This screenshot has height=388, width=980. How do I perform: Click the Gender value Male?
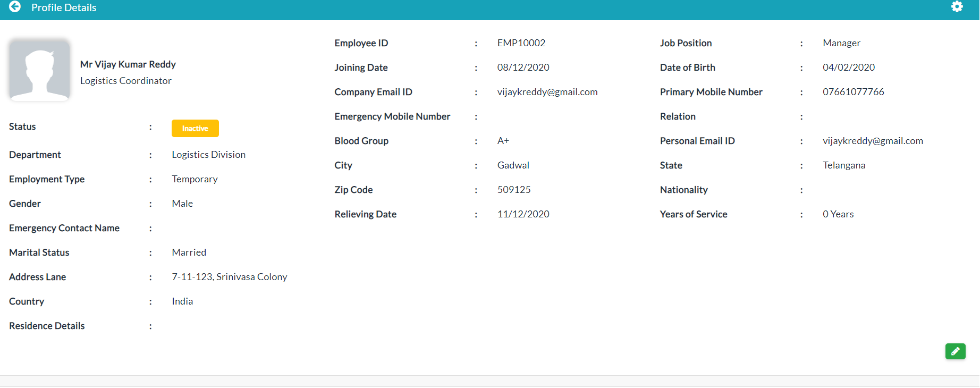pos(182,204)
